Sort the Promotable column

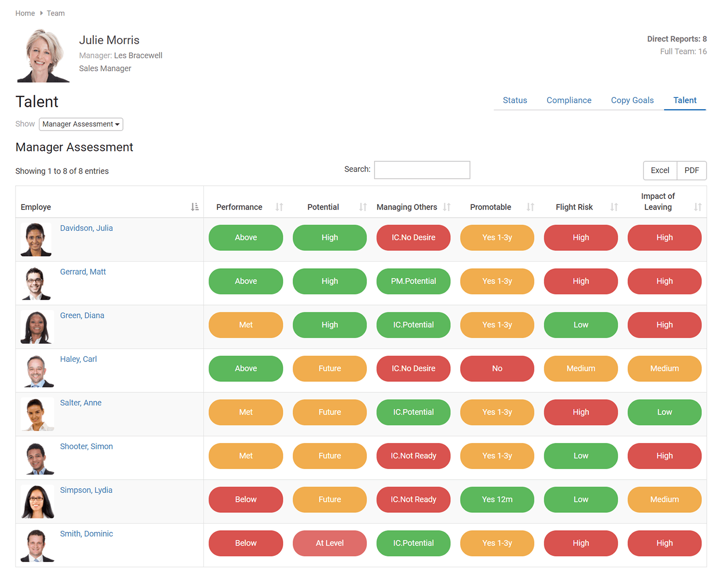531,207
